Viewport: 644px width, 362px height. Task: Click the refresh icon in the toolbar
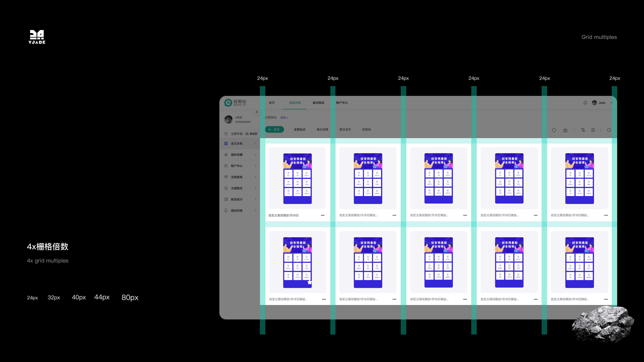point(554,130)
